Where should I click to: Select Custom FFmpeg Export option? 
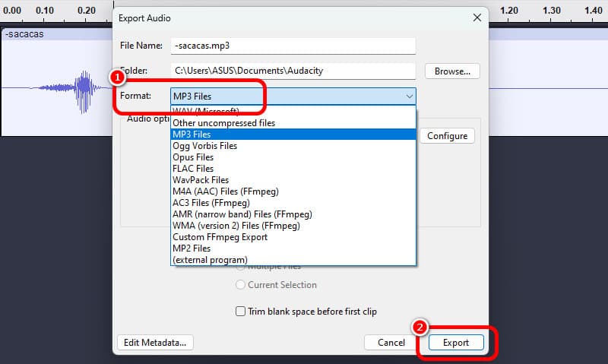pyautogui.click(x=293, y=237)
